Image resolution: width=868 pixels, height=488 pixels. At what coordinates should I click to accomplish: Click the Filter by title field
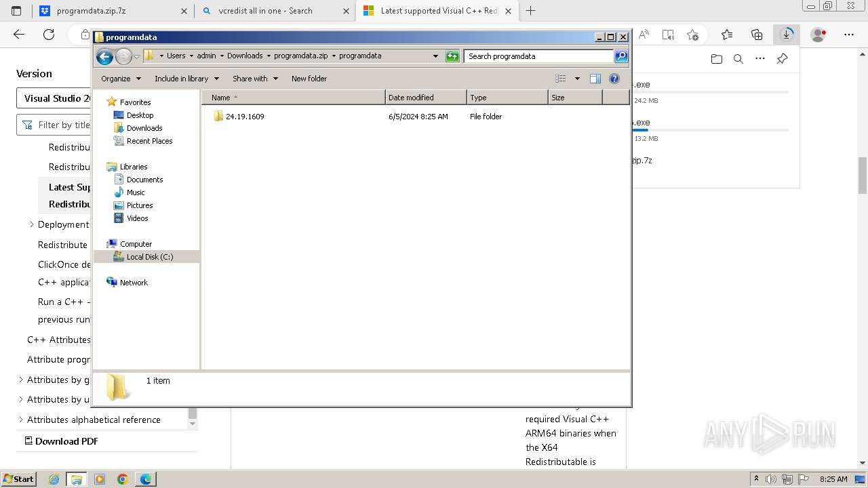click(x=54, y=125)
